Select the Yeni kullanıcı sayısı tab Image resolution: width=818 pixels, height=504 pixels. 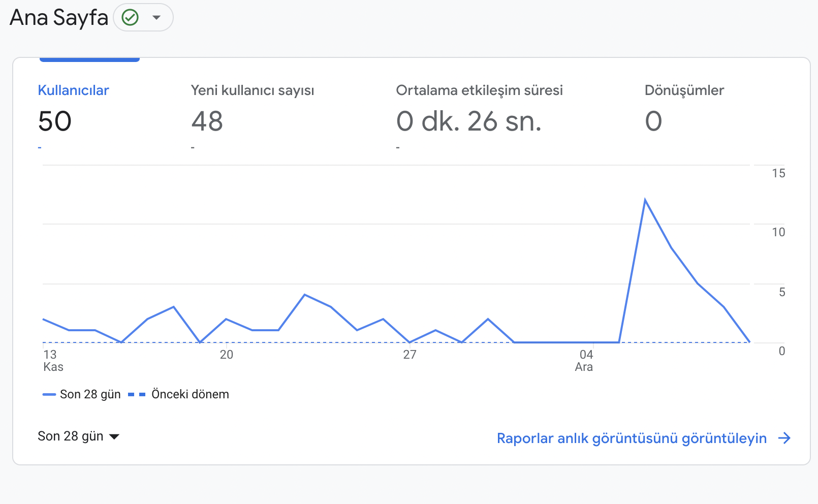[x=253, y=90]
